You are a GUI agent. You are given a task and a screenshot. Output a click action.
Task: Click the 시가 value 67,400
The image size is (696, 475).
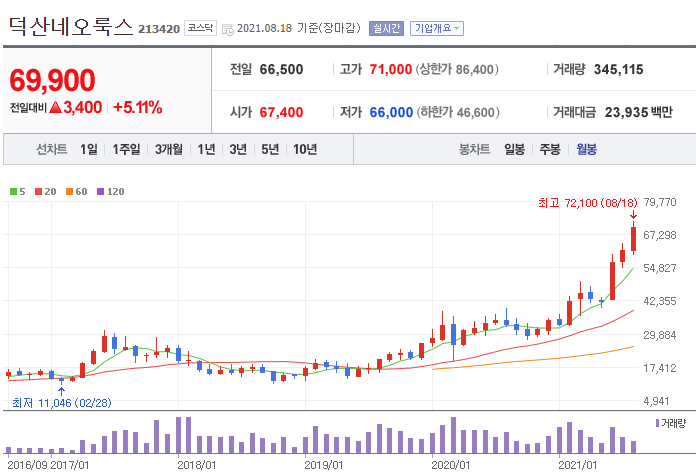pos(281,112)
